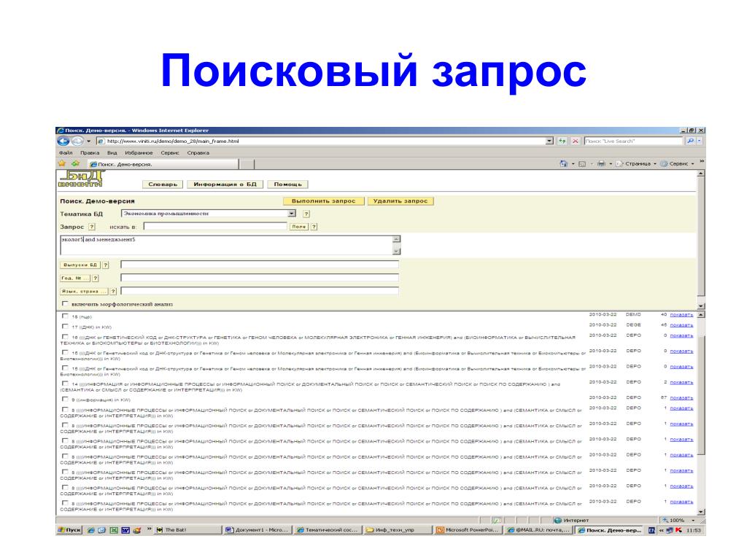
Task: Switch to Microsoft PowerPoint taskbar window
Action: click(469, 530)
